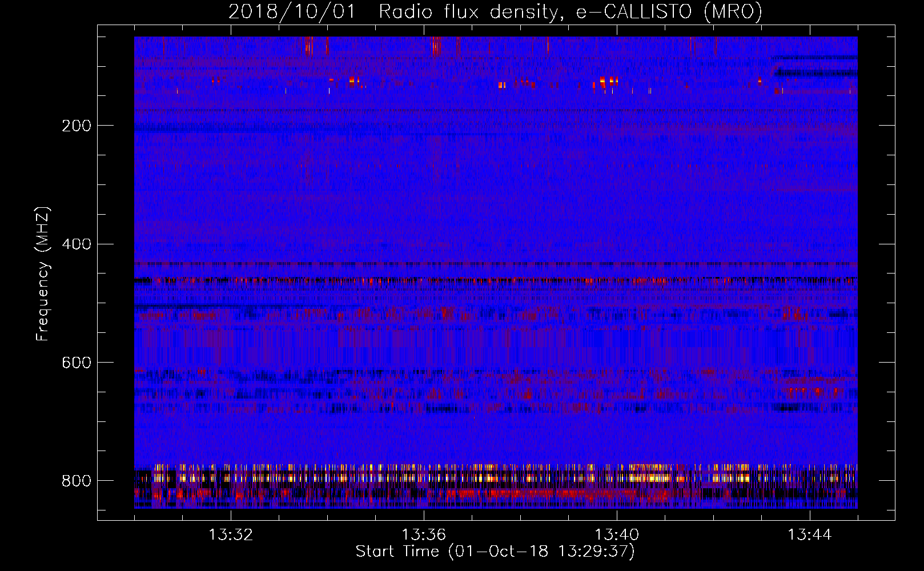Click the plot title 'Radio flux density, e-CALLISTO (MRO)'

click(x=571, y=11)
